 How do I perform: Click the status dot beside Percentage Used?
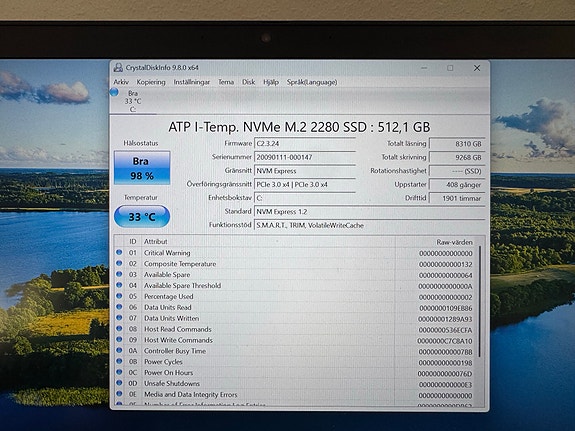(119, 296)
